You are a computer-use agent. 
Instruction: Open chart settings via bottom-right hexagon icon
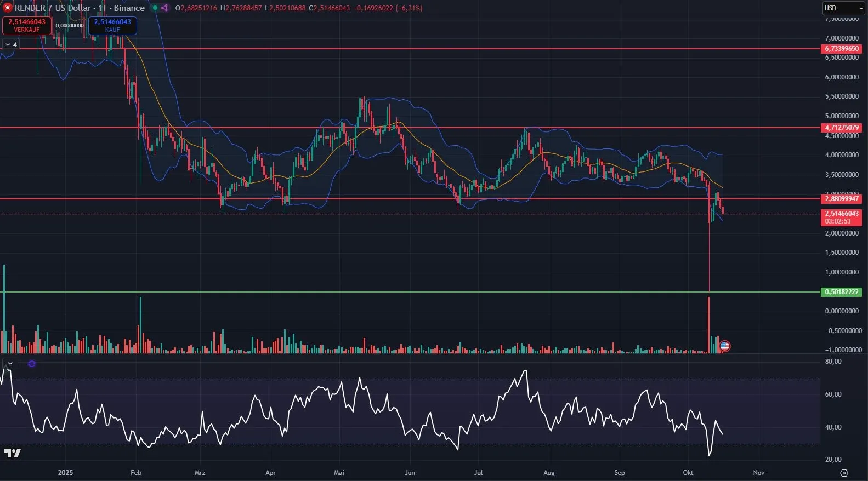coord(844,473)
